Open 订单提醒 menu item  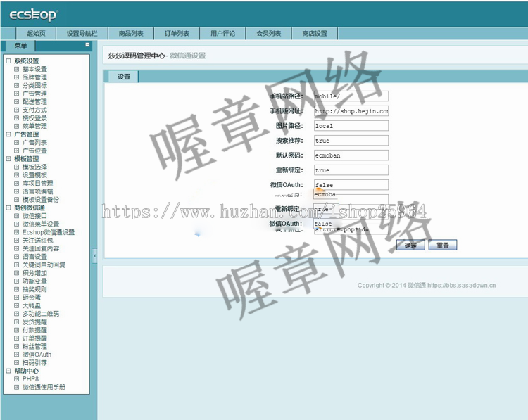click(34, 338)
